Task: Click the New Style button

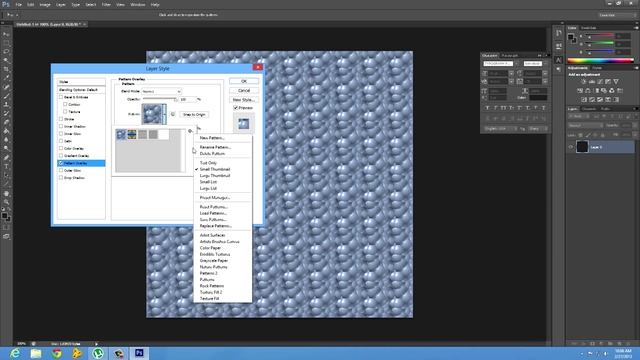Action: click(244, 100)
